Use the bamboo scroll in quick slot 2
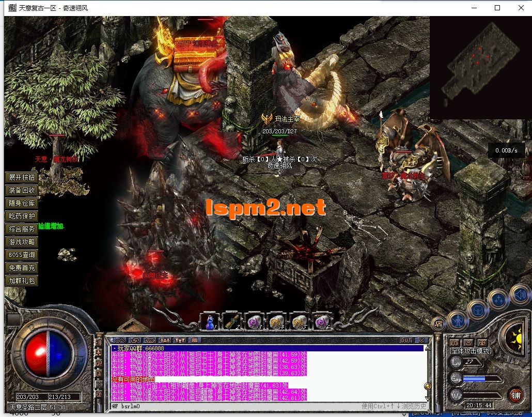Screen dimensions: 532x417 [232, 321]
